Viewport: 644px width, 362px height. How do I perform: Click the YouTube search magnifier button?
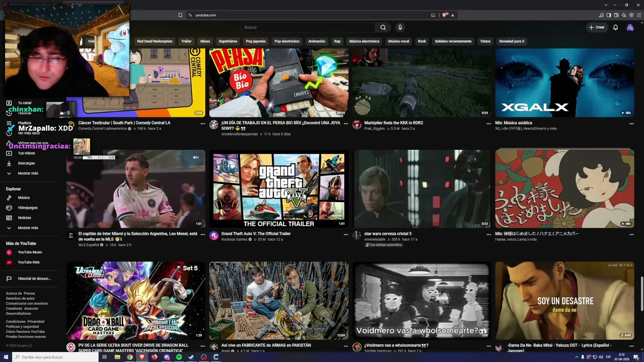point(383,27)
